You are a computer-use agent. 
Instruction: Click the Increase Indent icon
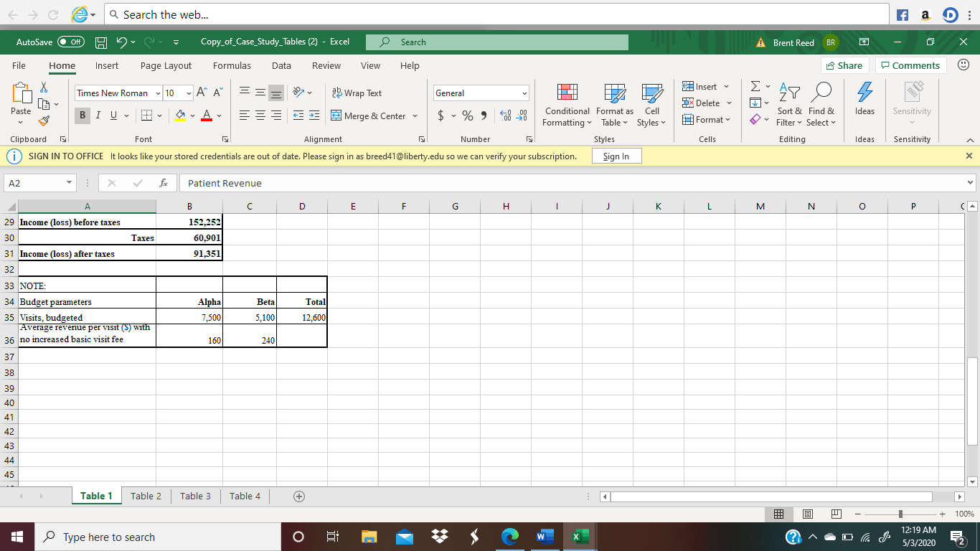(316, 116)
